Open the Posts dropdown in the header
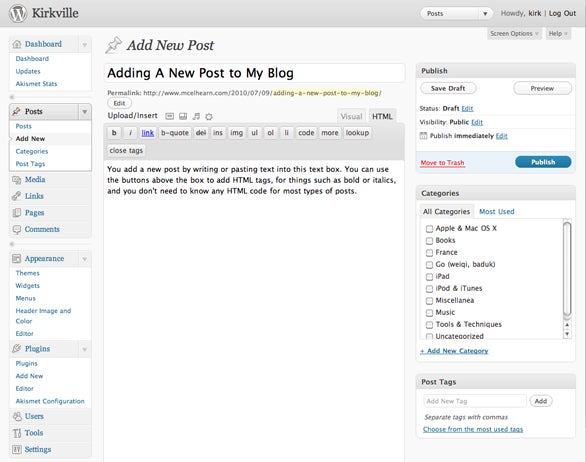The height and width of the screenshot is (462, 586). pos(457,14)
